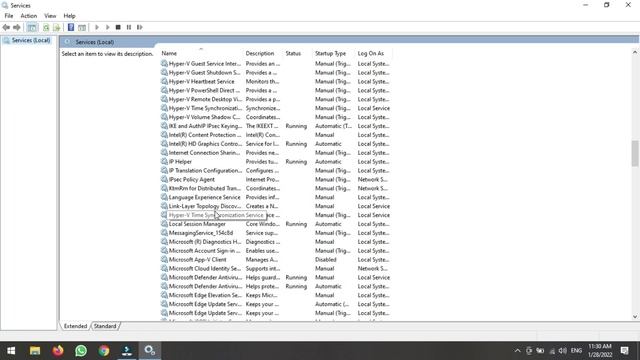Open Google Chrome from the taskbar

104,351
